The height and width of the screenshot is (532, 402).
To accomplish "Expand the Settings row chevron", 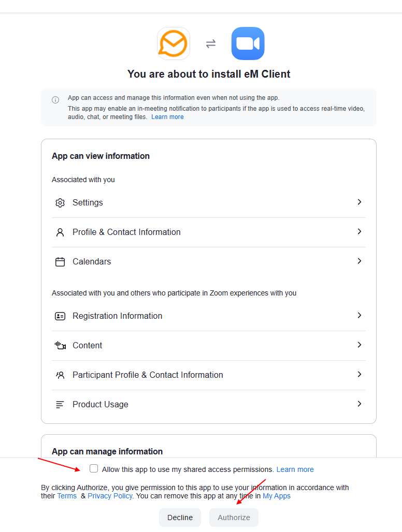I will 359,202.
